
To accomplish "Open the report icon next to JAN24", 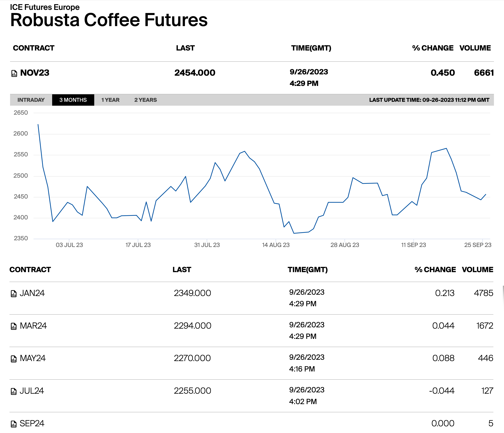I will (x=14, y=294).
